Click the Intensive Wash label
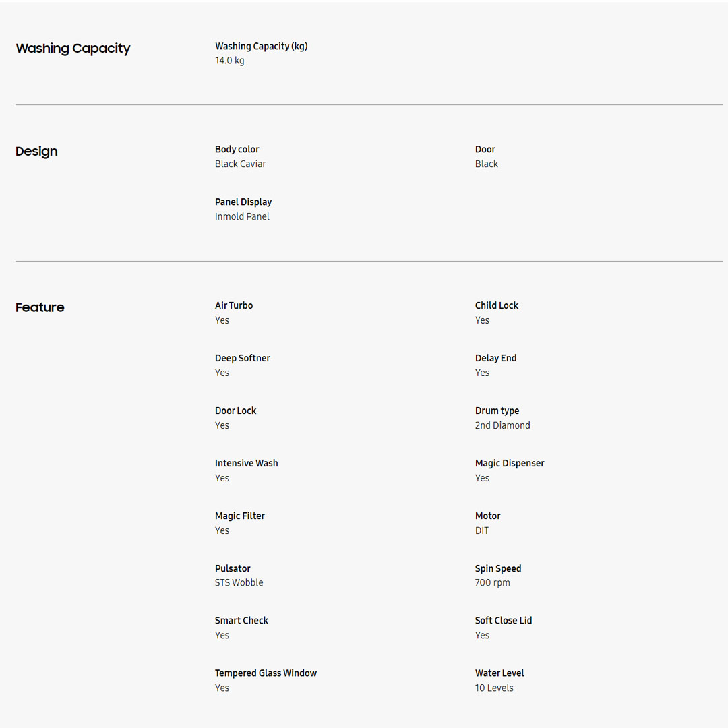 coord(247,464)
